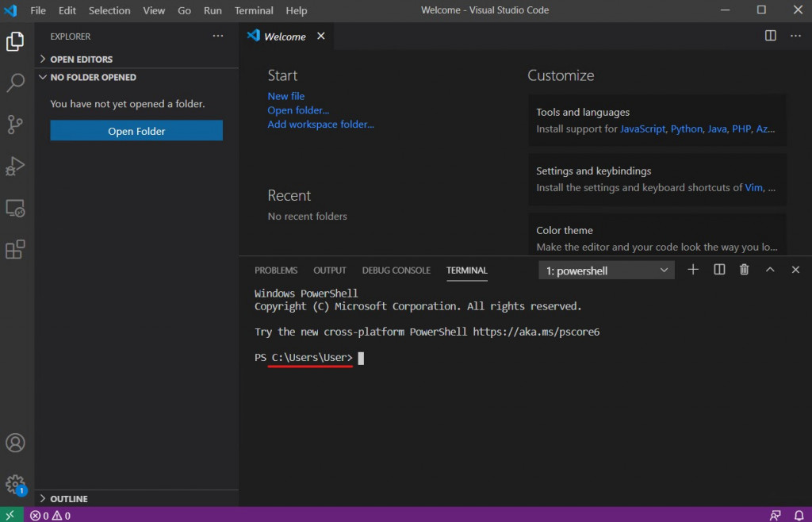Viewport: 812px width, 522px height.
Task: Select the Welcome editor tab
Action: (285, 36)
